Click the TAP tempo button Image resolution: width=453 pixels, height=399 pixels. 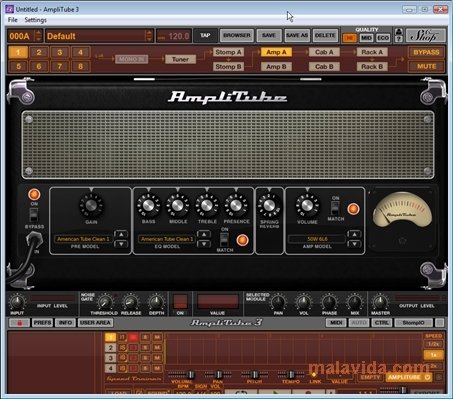coord(205,35)
